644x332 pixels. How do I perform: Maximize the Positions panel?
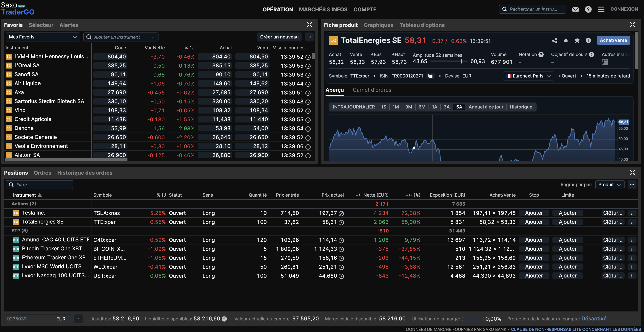[632, 172]
